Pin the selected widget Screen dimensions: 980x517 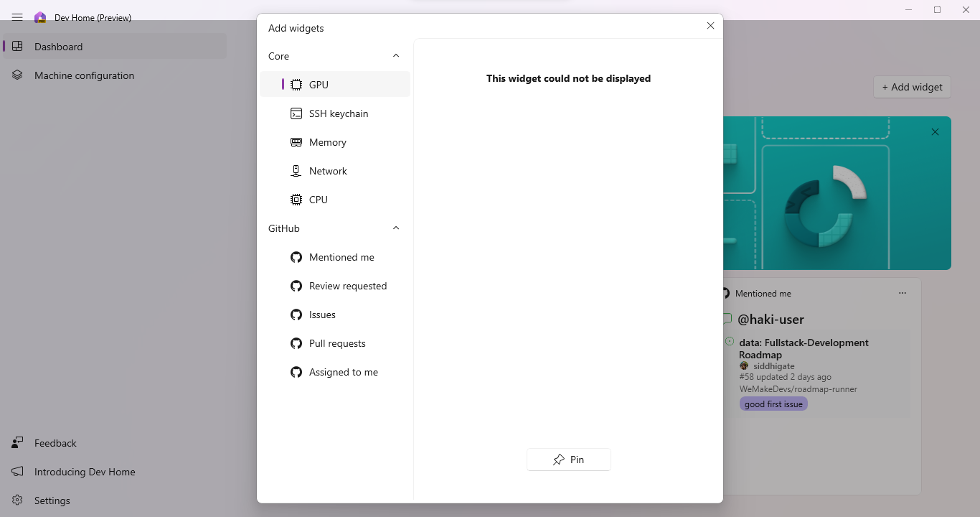(568, 460)
